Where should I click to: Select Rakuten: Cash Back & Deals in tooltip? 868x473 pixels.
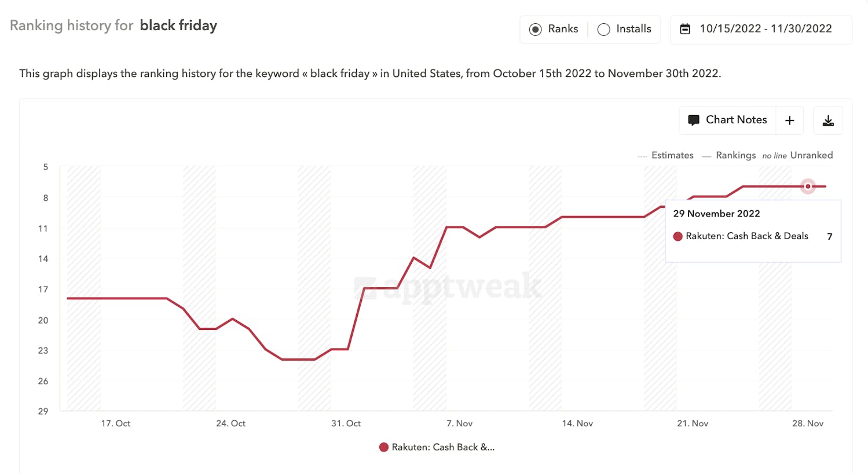[747, 236]
